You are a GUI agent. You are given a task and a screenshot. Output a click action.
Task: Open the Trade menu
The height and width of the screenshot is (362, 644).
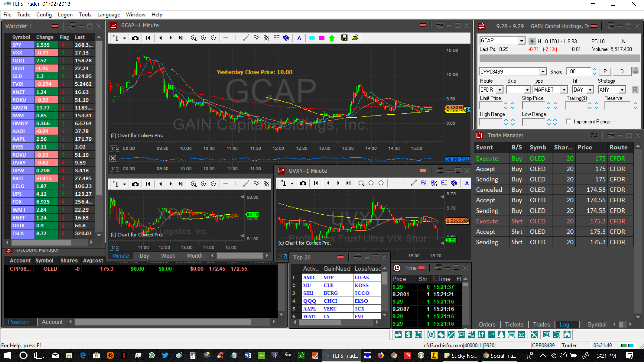[x=23, y=15]
